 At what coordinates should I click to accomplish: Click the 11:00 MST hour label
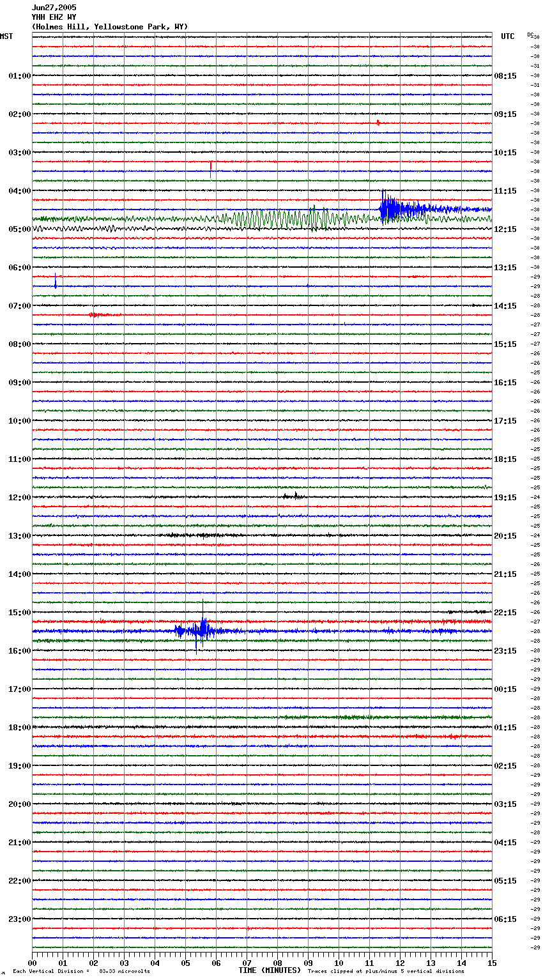point(20,459)
